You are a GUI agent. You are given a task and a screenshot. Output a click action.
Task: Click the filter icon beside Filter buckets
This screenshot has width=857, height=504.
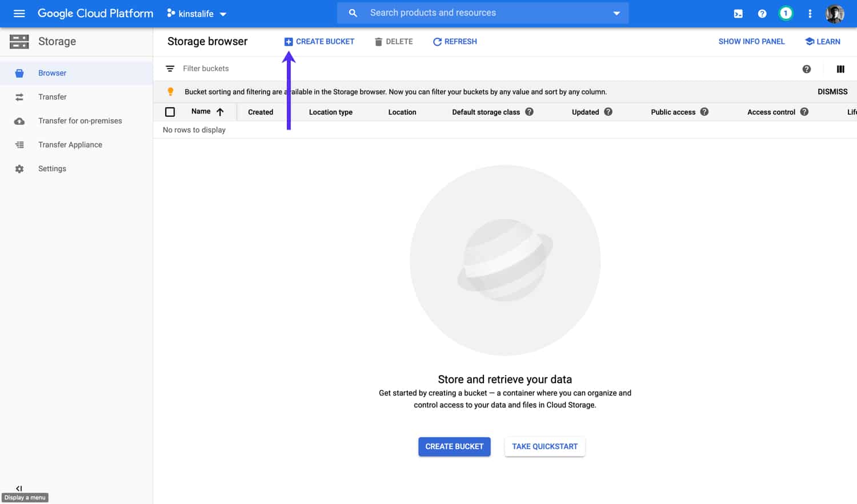(x=170, y=68)
